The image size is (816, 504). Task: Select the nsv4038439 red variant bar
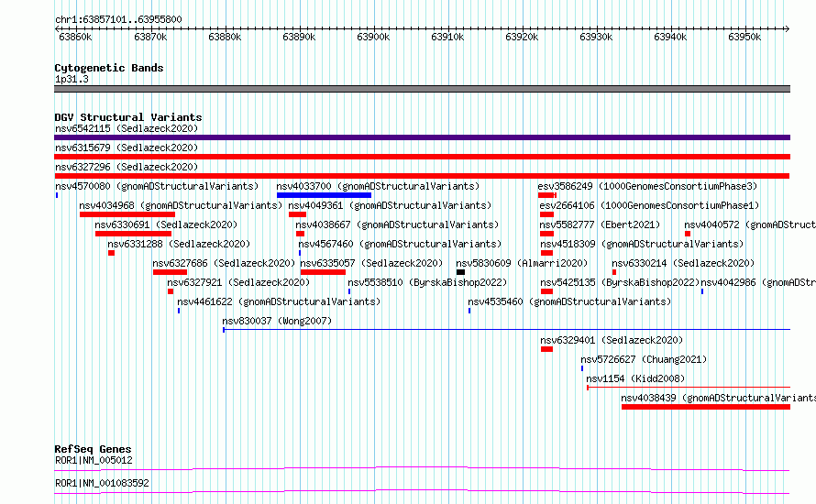706,407
